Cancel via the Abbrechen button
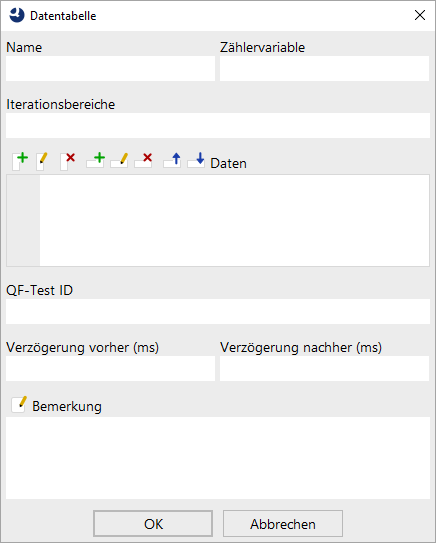The image size is (436, 543). [x=283, y=524]
